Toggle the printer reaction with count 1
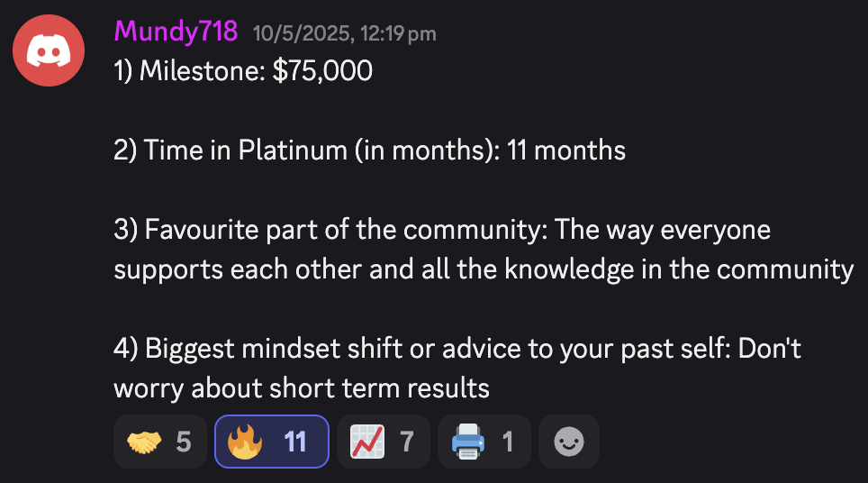 click(484, 442)
